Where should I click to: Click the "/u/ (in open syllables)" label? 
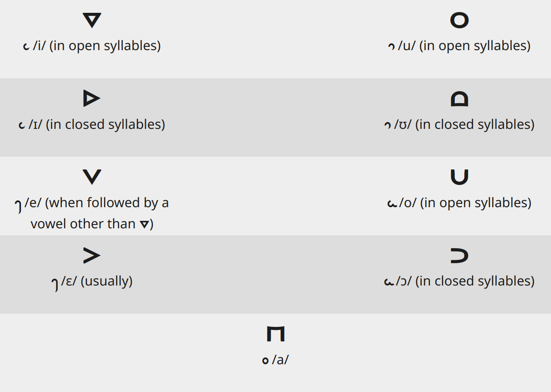tap(464, 46)
